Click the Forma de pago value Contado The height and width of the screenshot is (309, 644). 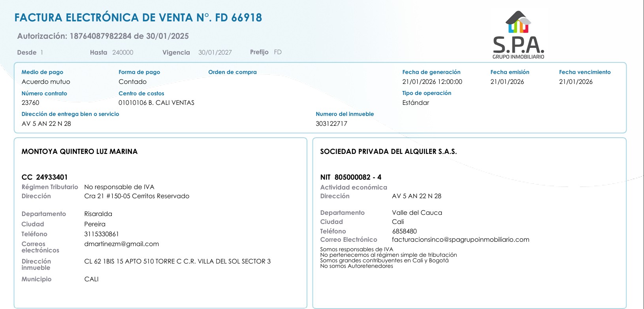(132, 82)
